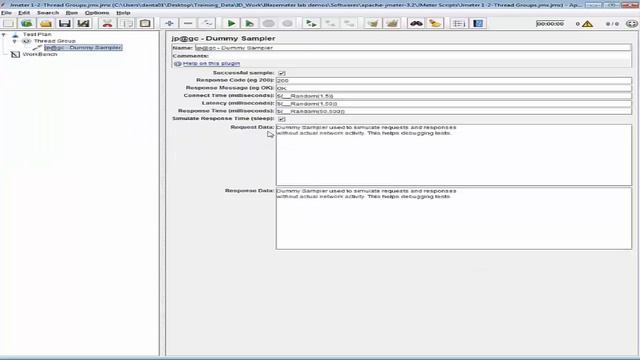Open the Edit menu
The height and width of the screenshot is (360, 640).
tap(24, 13)
